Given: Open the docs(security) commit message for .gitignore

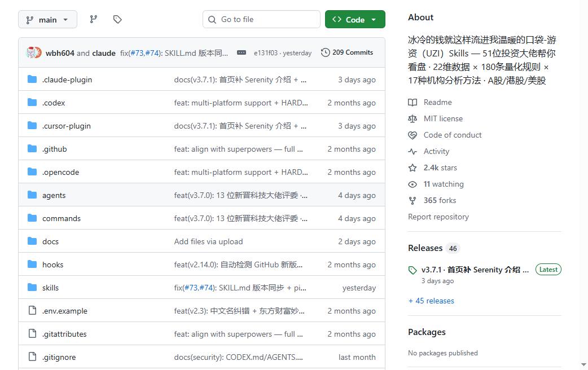Looking at the screenshot, I should (239, 357).
